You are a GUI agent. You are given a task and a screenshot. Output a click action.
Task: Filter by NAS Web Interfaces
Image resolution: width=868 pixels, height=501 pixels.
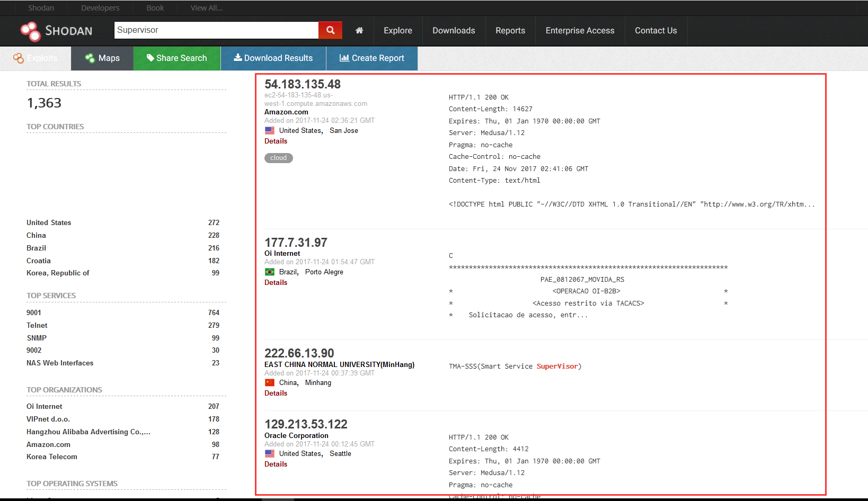point(60,363)
